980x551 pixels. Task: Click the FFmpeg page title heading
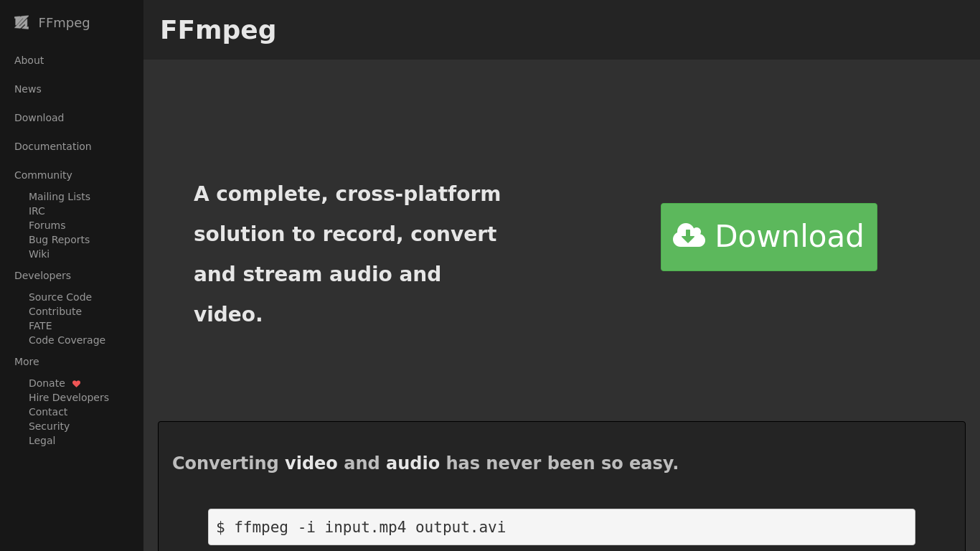(218, 30)
